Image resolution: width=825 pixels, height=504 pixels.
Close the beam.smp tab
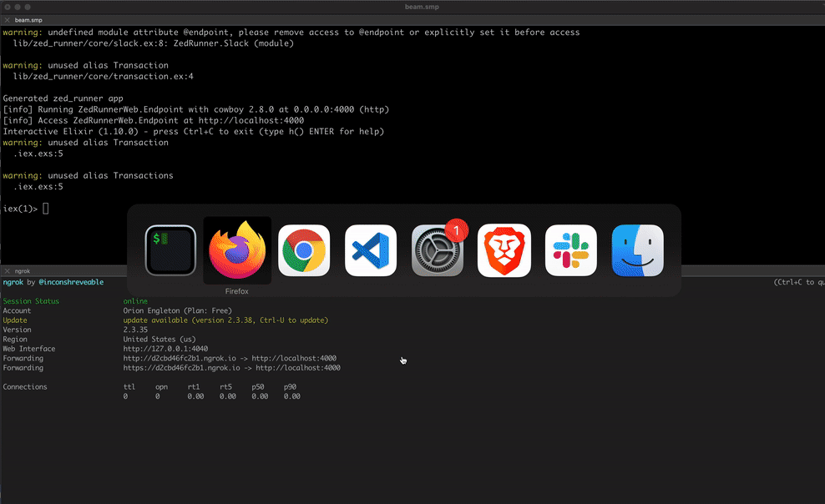7,20
